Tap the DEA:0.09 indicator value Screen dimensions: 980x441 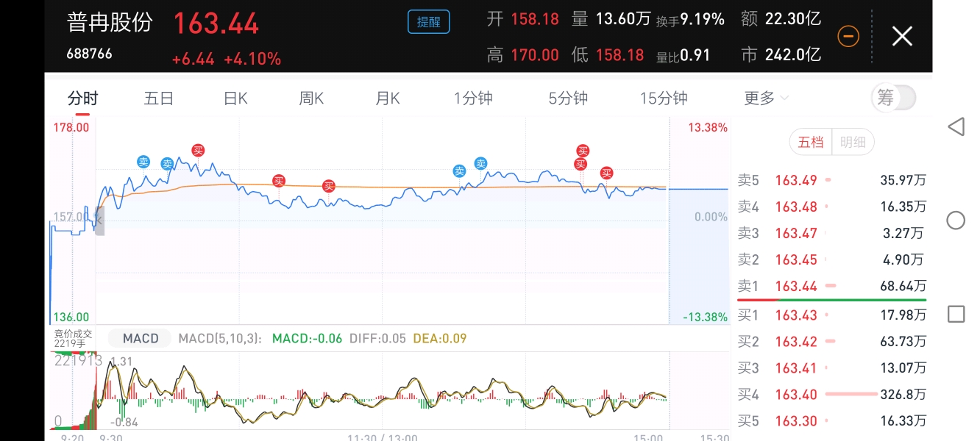point(440,338)
